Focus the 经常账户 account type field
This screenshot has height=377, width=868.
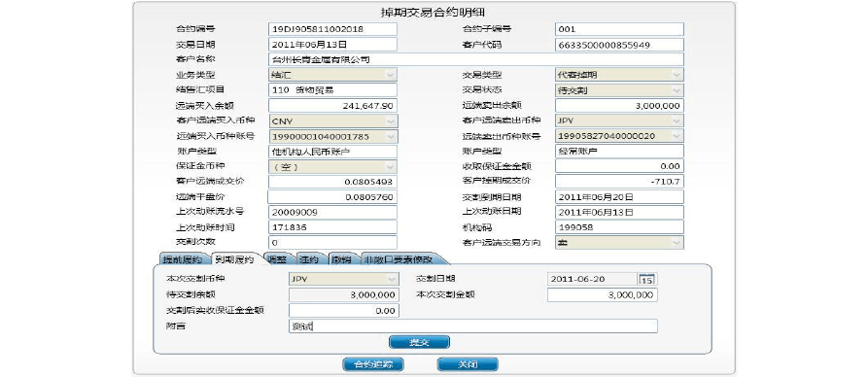pos(619,152)
